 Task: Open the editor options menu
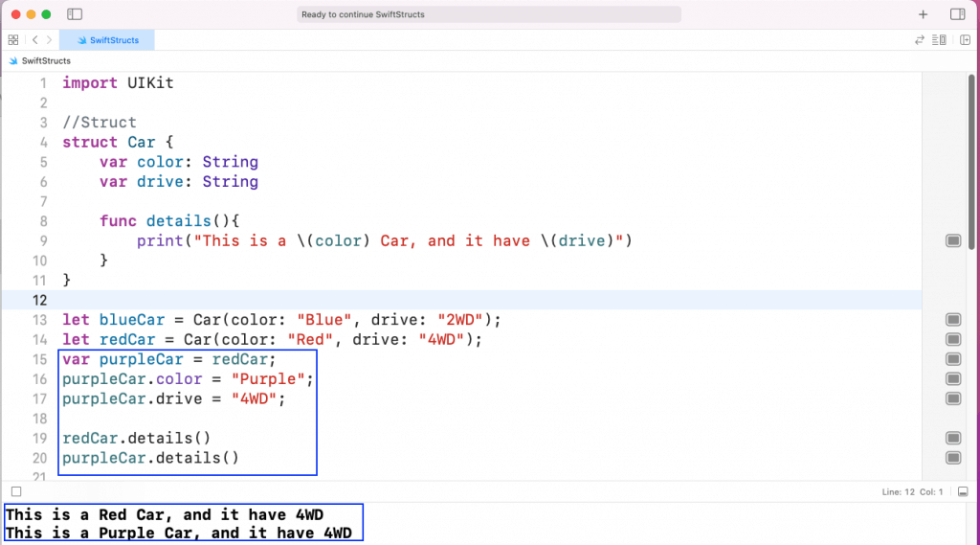pos(940,40)
